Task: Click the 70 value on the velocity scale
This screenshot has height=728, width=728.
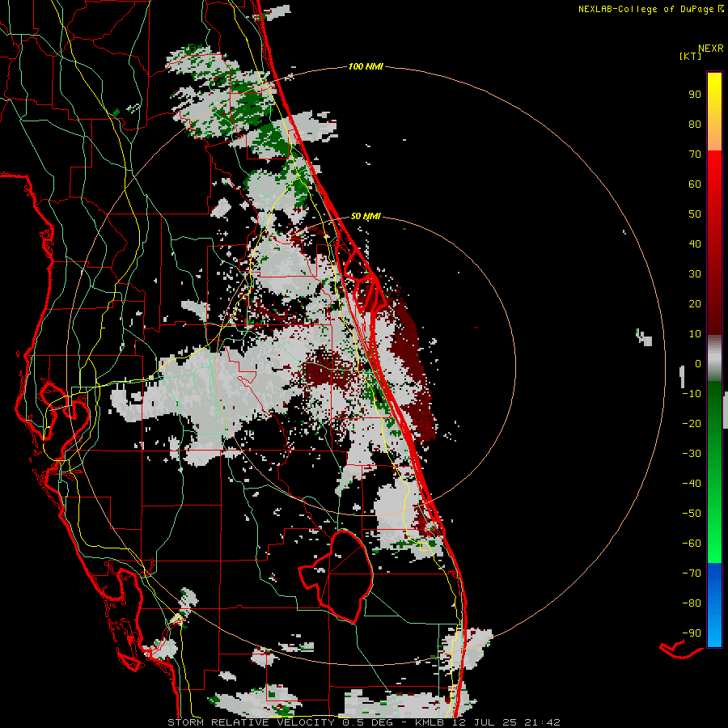Action: (x=695, y=154)
